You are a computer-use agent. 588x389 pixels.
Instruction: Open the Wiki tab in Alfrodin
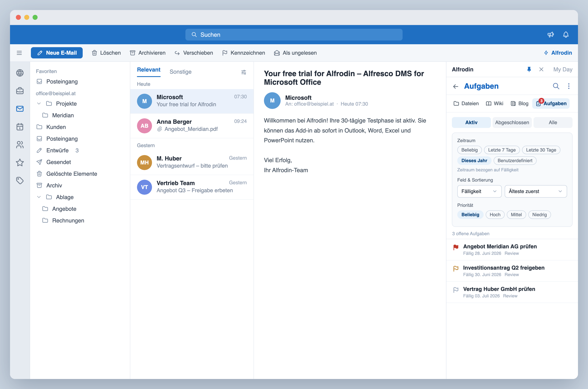click(x=494, y=104)
